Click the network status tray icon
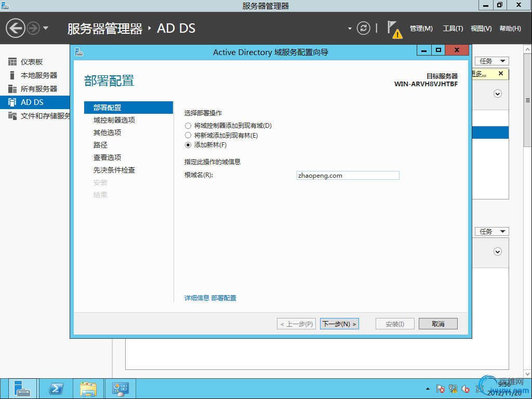The height and width of the screenshot is (399, 532). coord(453,389)
